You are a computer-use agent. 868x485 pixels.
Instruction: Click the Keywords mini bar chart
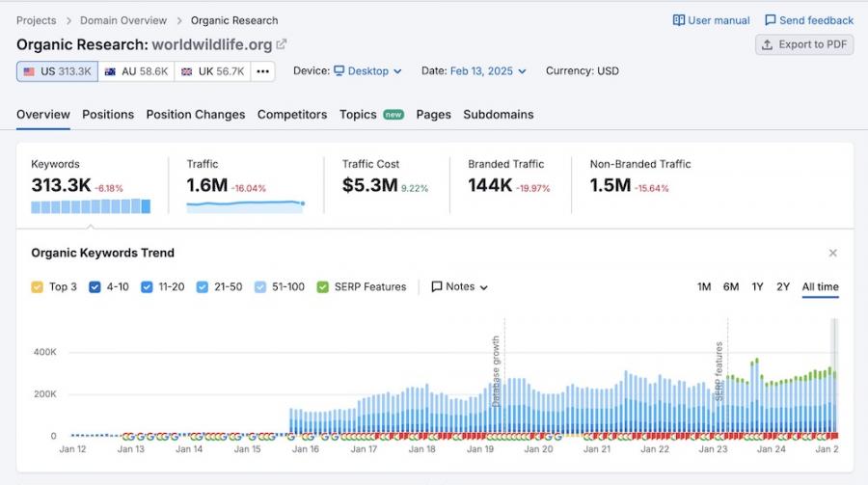click(x=91, y=206)
